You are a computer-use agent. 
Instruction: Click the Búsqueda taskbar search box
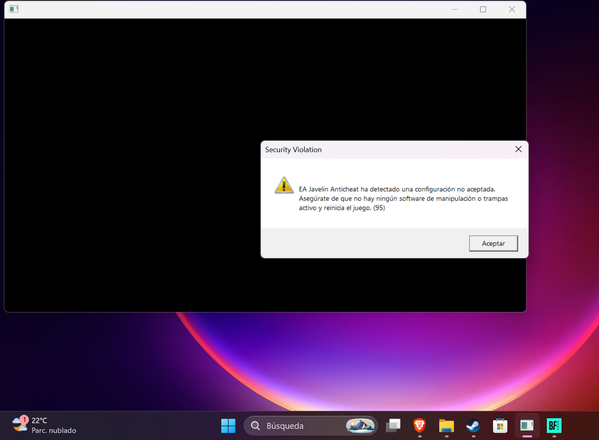(x=311, y=425)
